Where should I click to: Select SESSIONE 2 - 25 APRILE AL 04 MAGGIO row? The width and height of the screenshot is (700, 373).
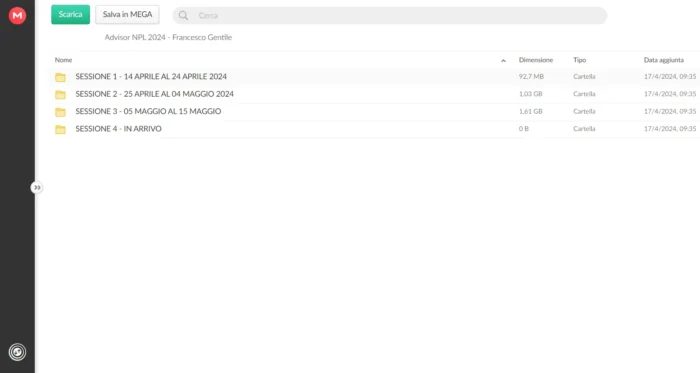pyautogui.click(x=374, y=94)
